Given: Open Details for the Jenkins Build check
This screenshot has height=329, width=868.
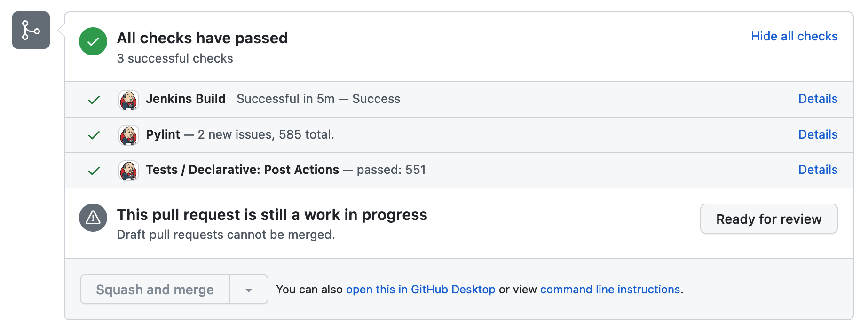Looking at the screenshot, I should tap(818, 99).
